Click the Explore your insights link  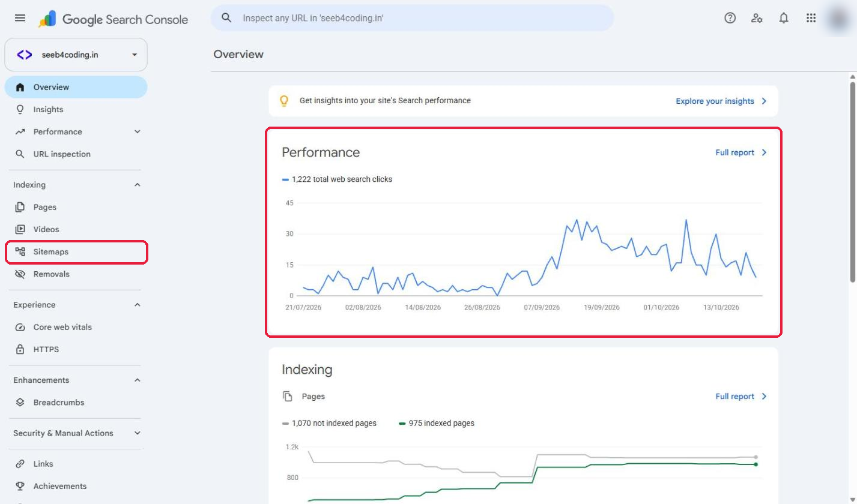pyautogui.click(x=721, y=101)
